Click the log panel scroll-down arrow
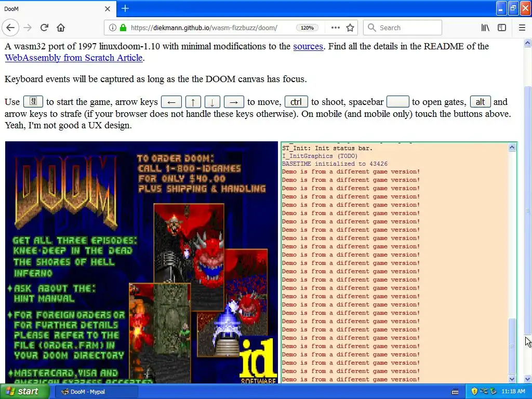This screenshot has height=399, width=532. pyautogui.click(x=512, y=379)
